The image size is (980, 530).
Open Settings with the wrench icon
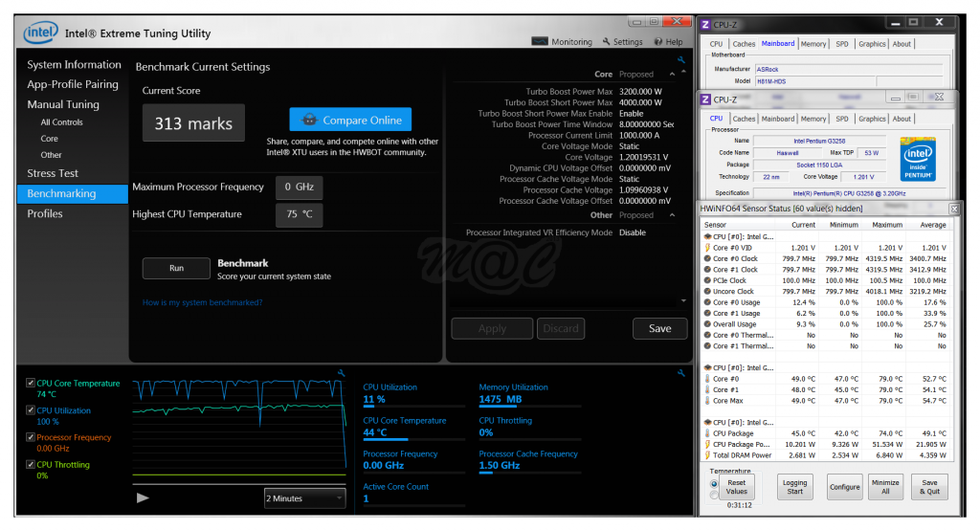click(606, 42)
